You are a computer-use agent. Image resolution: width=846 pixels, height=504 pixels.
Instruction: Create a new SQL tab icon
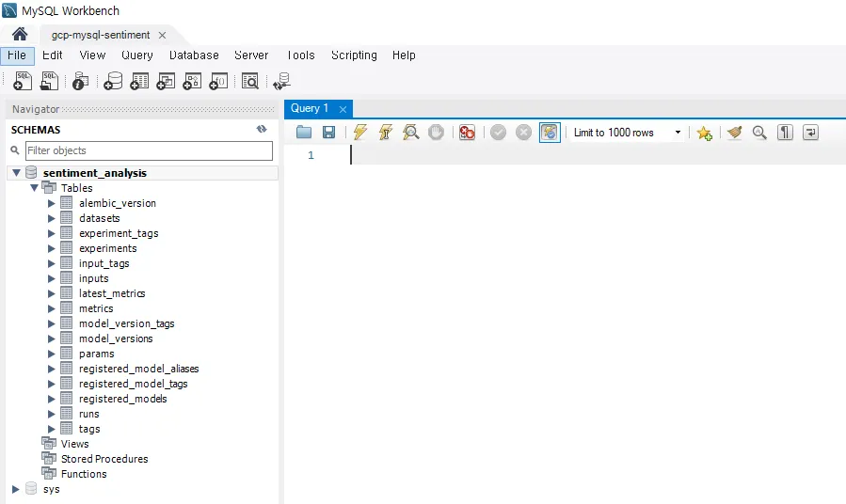coord(23,81)
